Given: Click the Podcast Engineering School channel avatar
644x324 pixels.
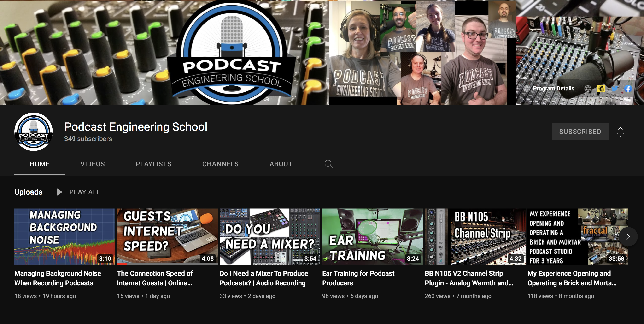Looking at the screenshot, I should [x=34, y=132].
